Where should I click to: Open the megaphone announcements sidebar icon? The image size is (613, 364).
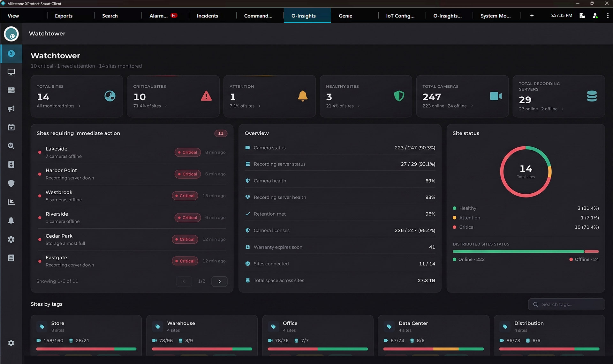coord(11,109)
